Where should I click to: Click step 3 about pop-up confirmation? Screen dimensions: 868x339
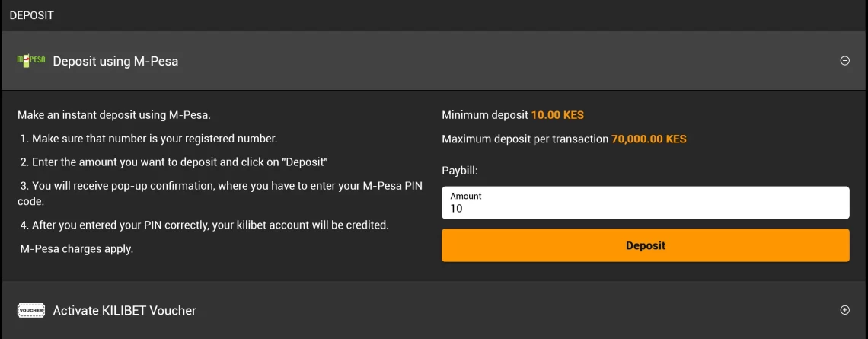coord(220,193)
